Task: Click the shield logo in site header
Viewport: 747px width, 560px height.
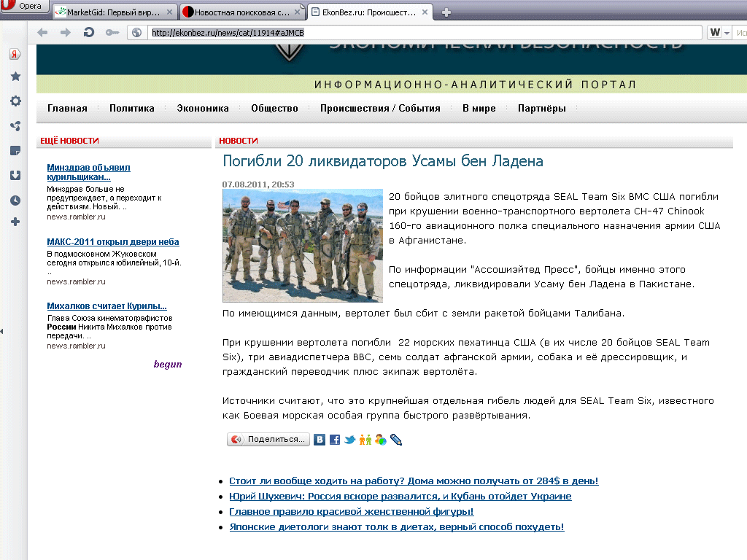Action: coord(290,52)
